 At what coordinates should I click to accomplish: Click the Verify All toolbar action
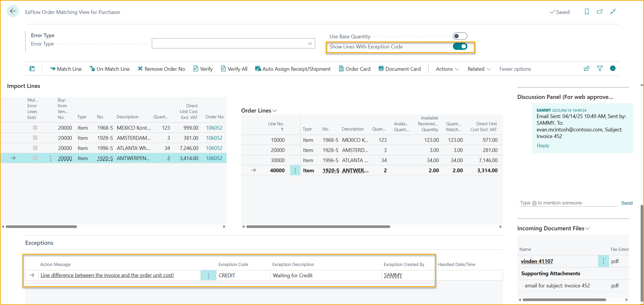(234, 69)
